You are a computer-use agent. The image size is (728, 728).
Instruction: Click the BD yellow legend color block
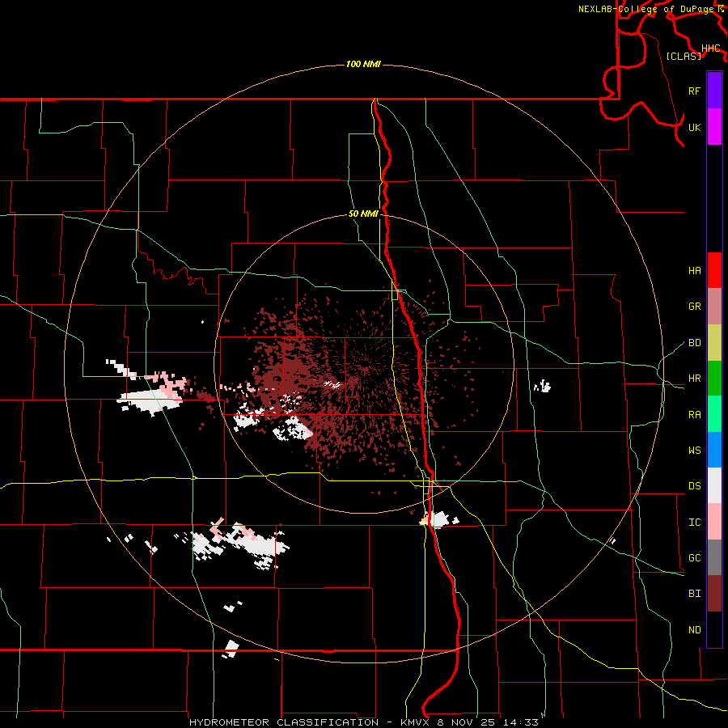coord(714,342)
